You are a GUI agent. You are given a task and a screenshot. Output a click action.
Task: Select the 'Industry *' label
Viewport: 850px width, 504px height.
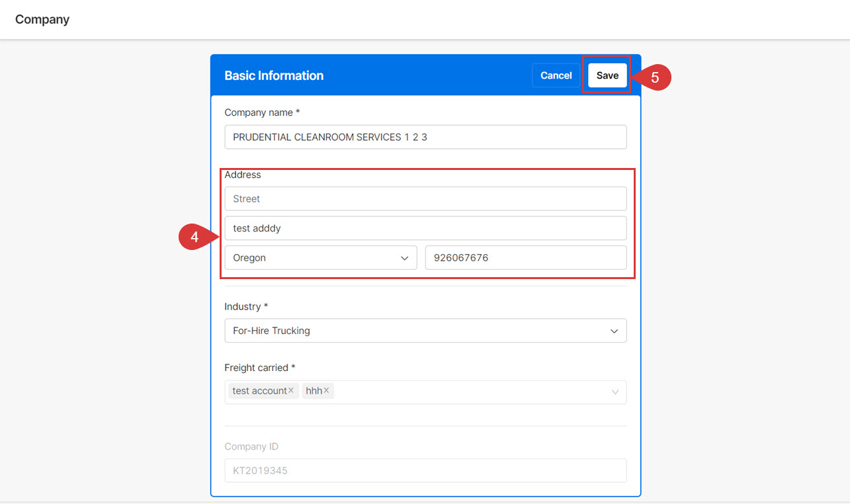click(246, 306)
